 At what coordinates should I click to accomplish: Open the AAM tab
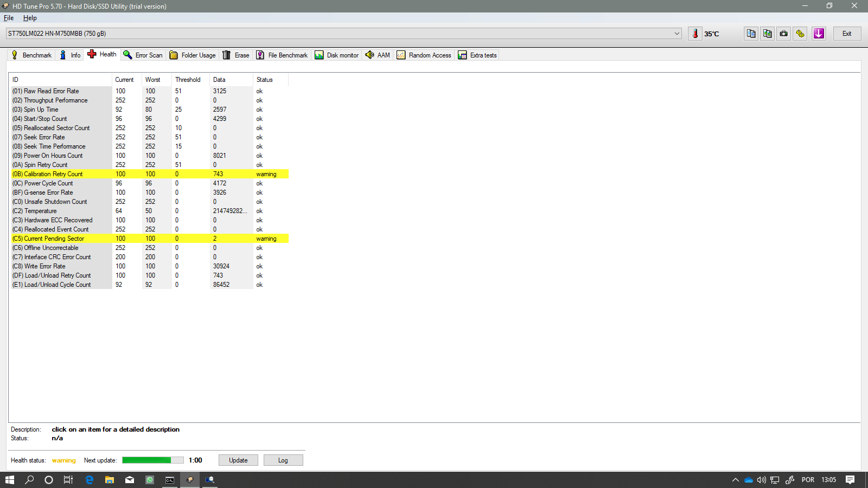coord(378,55)
